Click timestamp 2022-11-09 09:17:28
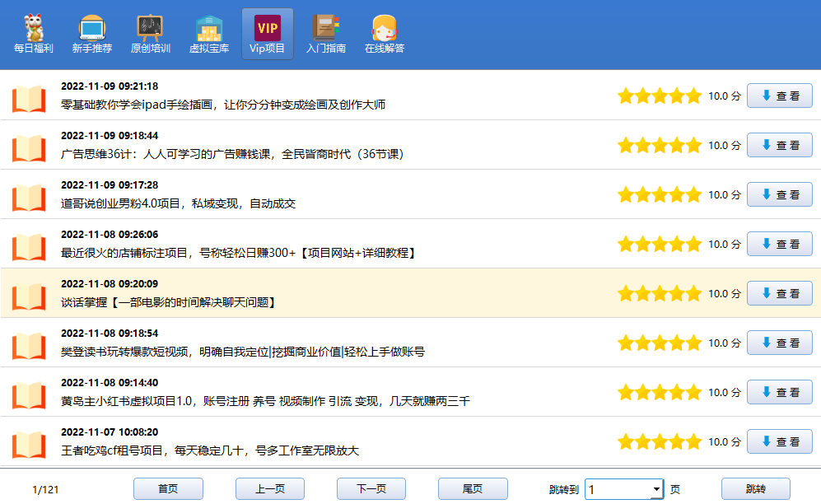 pos(110,185)
